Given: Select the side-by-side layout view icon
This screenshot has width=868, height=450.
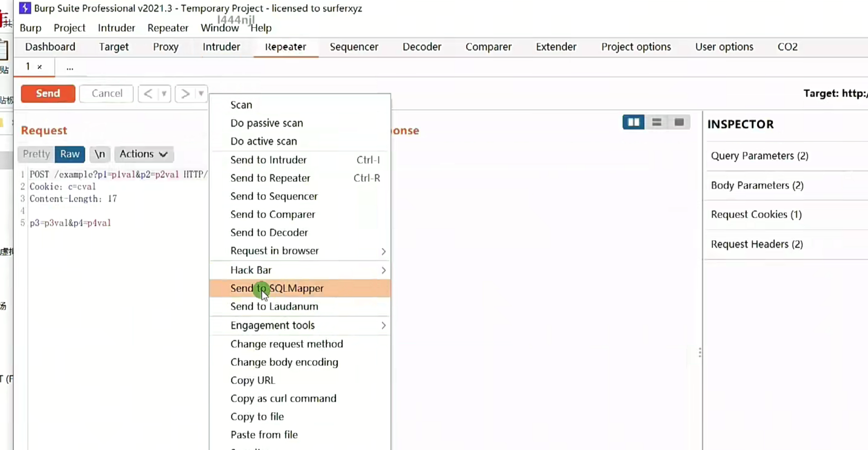Looking at the screenshot, I should tap(634, 122).
